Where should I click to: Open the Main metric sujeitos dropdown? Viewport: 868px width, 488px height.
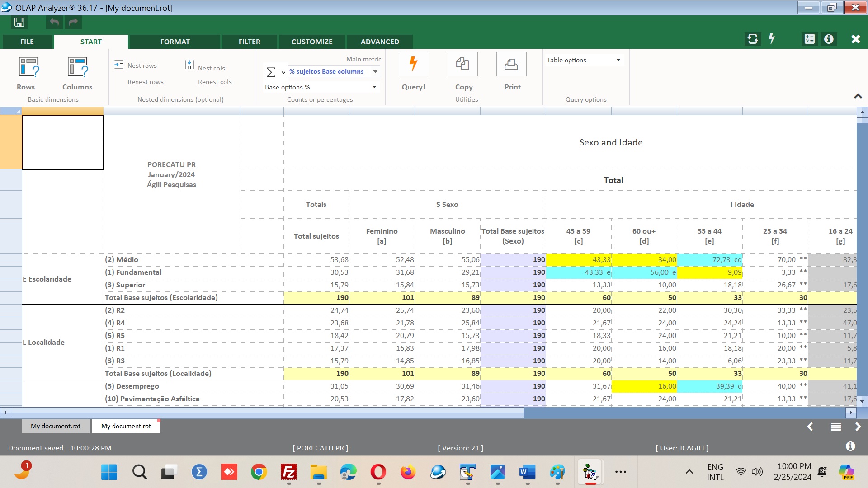point(375,71)
